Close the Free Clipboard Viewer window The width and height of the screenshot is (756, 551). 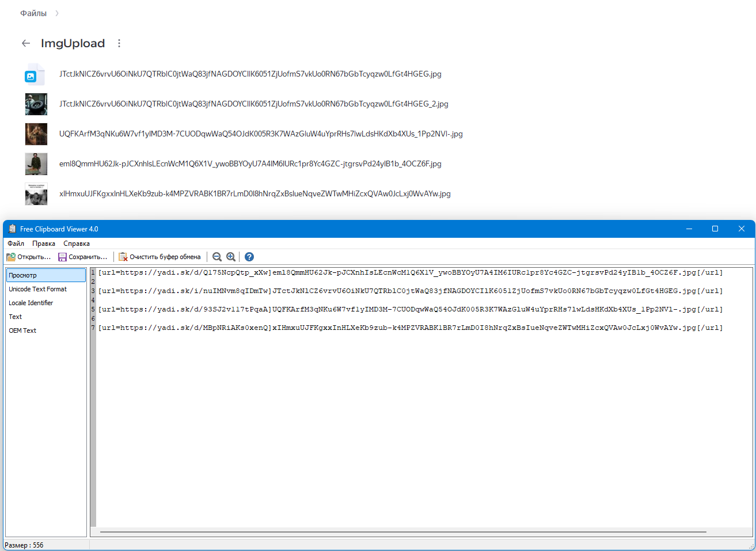742,229
